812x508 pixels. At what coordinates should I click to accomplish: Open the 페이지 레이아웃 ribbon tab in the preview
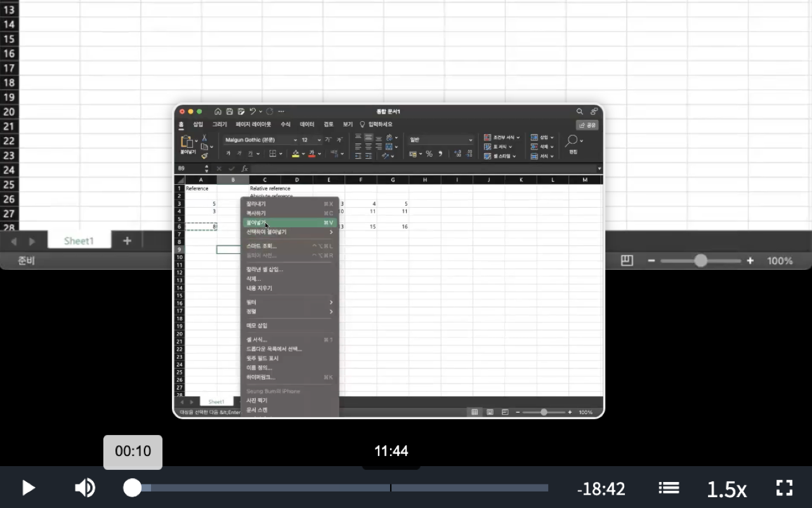click(253, 124)
